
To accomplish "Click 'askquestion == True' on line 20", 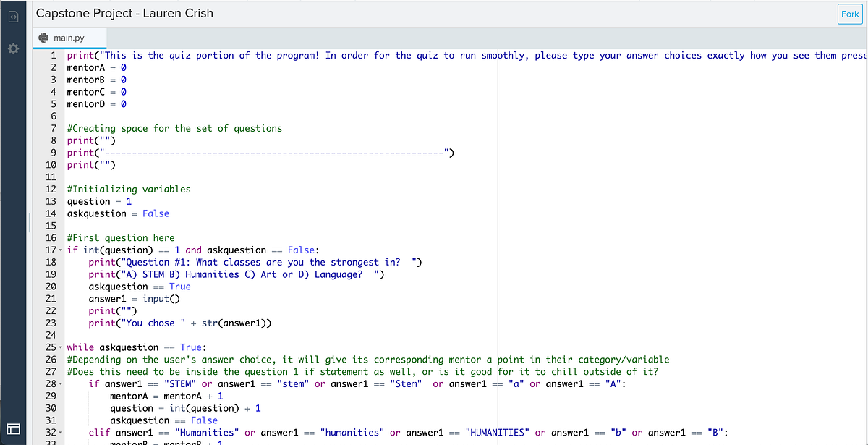I will pyautogui.click(x=140, y=287).
